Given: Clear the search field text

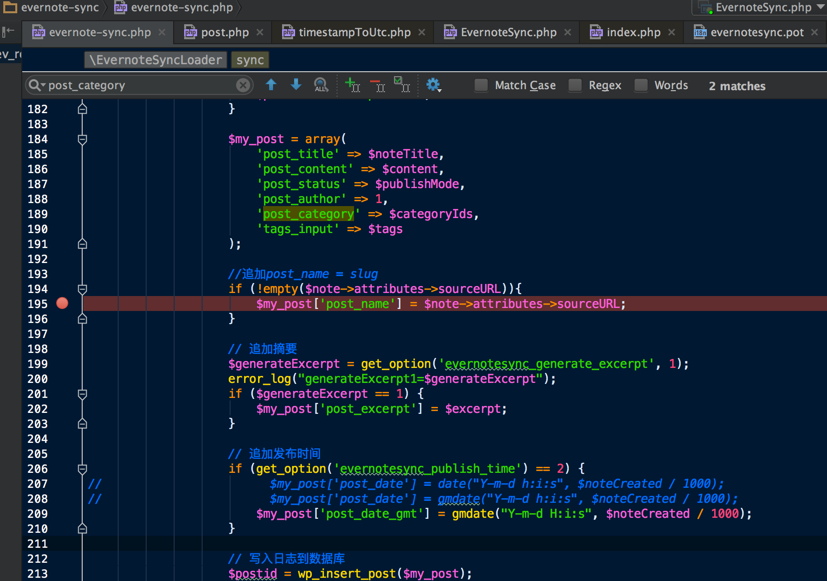Looking at the screenshot, I should pos(243,85).
